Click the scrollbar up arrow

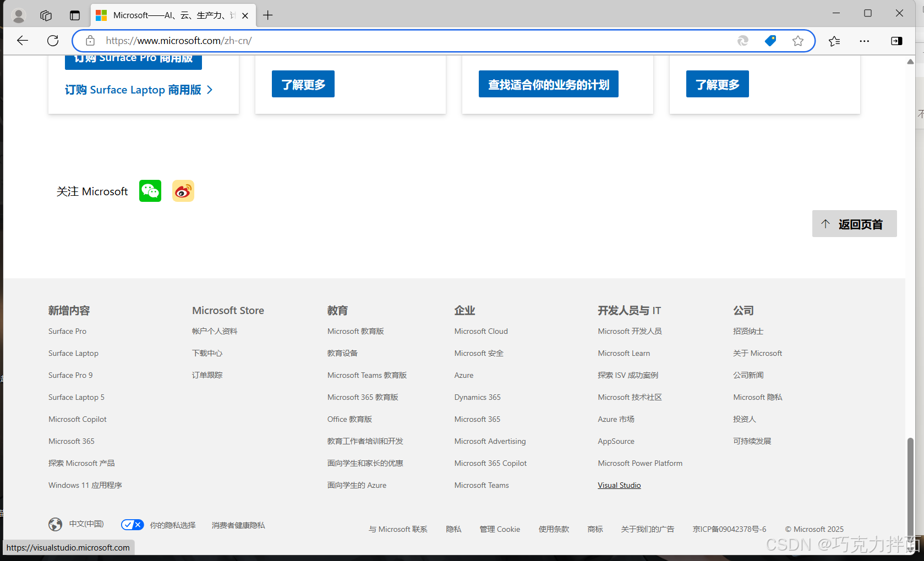tap(910, 62)
